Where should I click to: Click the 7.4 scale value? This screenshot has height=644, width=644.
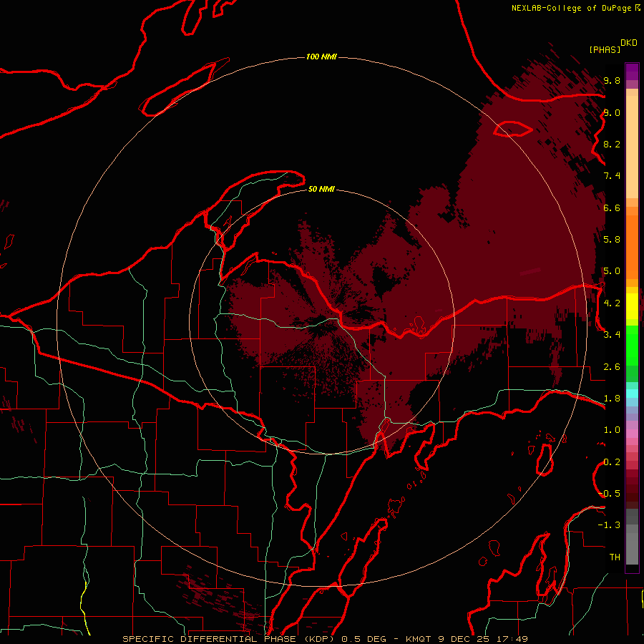612,176
